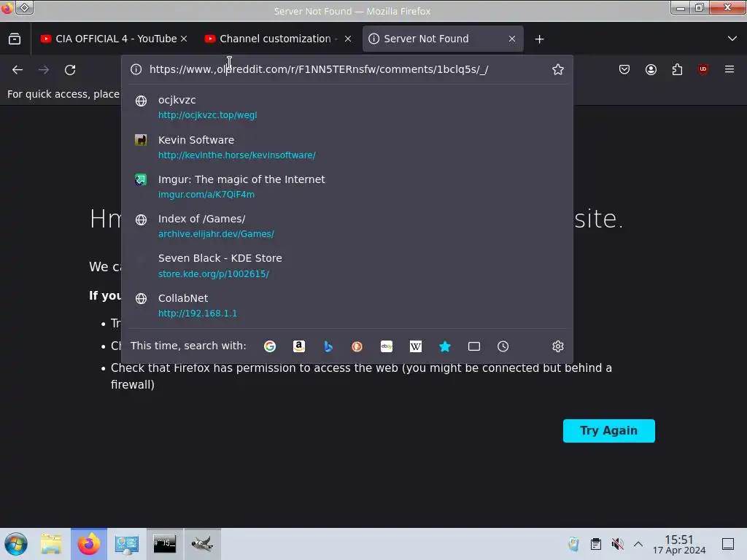This screenshot has height=560, width=747.
Task: Close the CIA OFFICIAL 4 YouTube tab
Action: pyautogui.click(x=184, y=39)
